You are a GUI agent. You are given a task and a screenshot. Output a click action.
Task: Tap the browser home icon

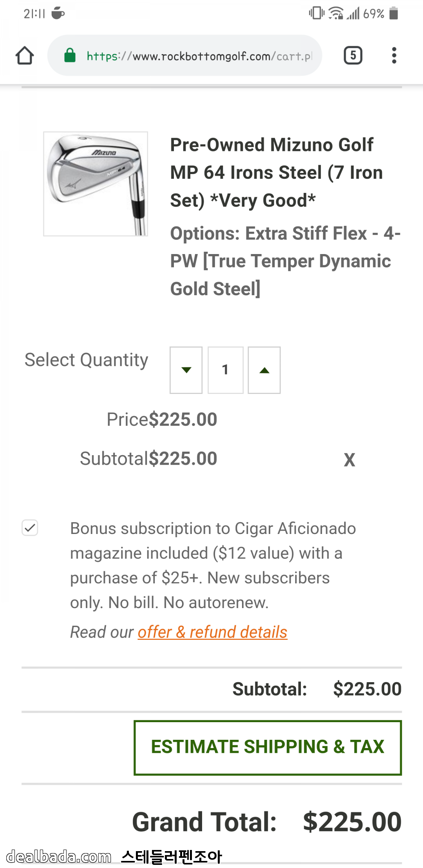coord(25,55)
